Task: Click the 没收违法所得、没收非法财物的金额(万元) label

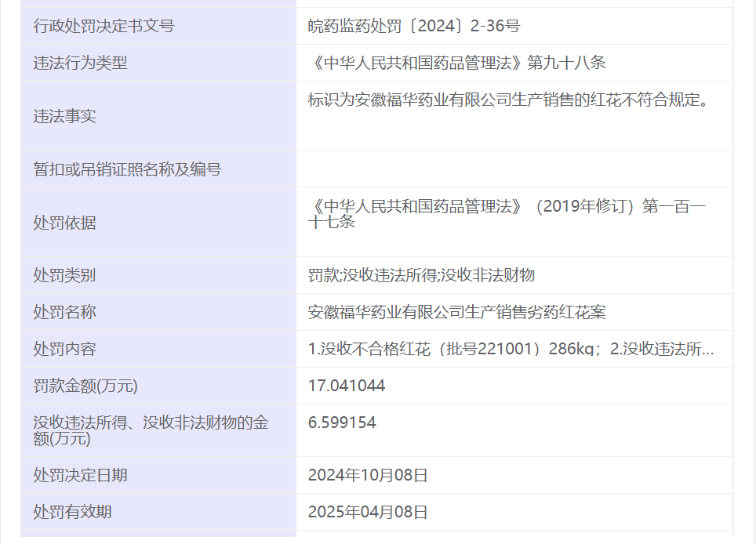Action: [x=151, y=430]
